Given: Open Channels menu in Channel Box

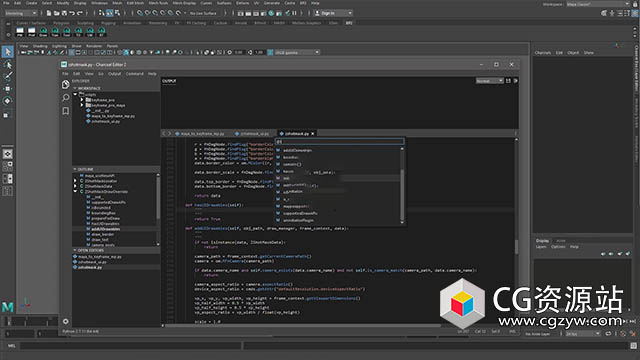Looking at the screenshot, I should tap(543, 53).
